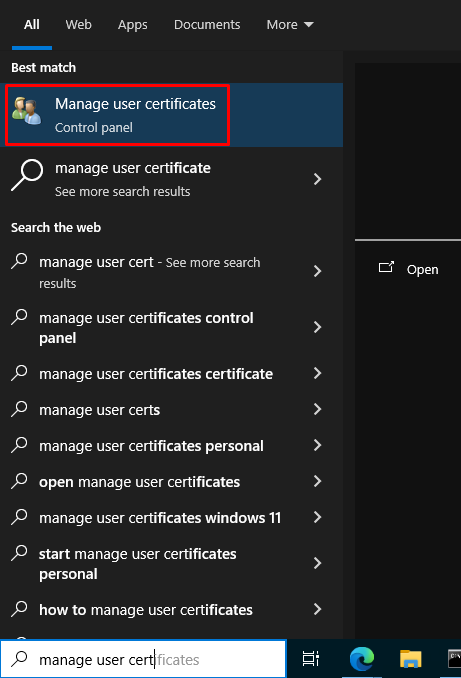This screenshot has width=461, height=678.
Task: Click magnifier icon beside 'how to manage user certificates'
Action: (x=19, y=609)
